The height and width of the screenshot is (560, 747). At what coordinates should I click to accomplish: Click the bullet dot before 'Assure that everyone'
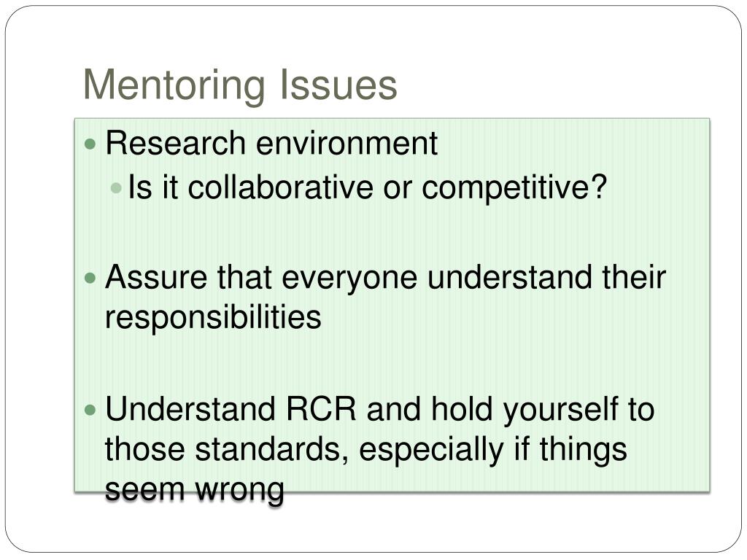click(x=90, y=278)
